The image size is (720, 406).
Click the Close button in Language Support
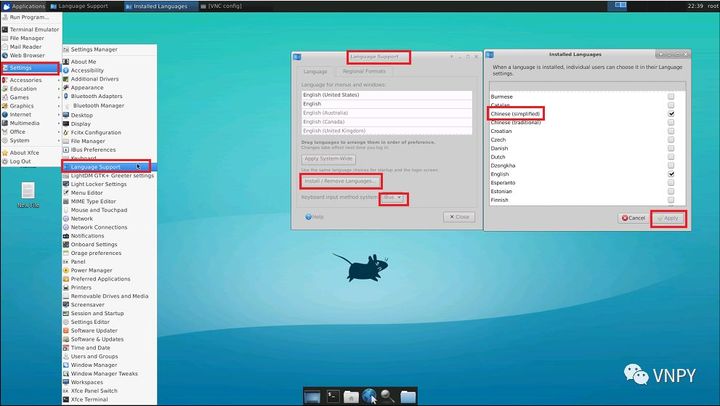[x=459, y=217]
